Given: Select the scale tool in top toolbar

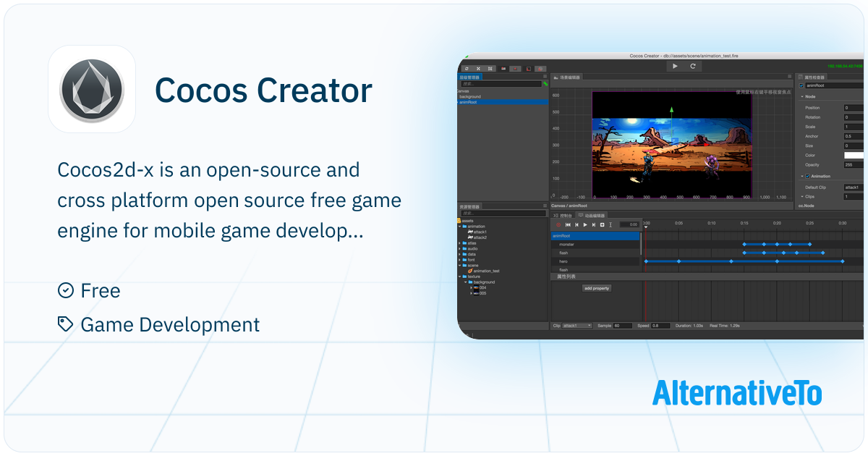Looking at the screenshot, I should pyautogui.click(x=490, y=69).
